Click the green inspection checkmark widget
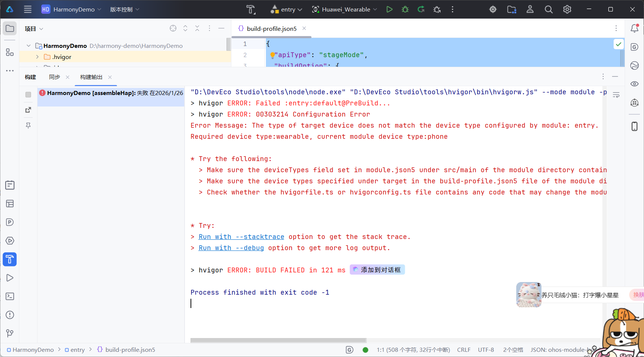The image size is (644, 357). (618, 44)
